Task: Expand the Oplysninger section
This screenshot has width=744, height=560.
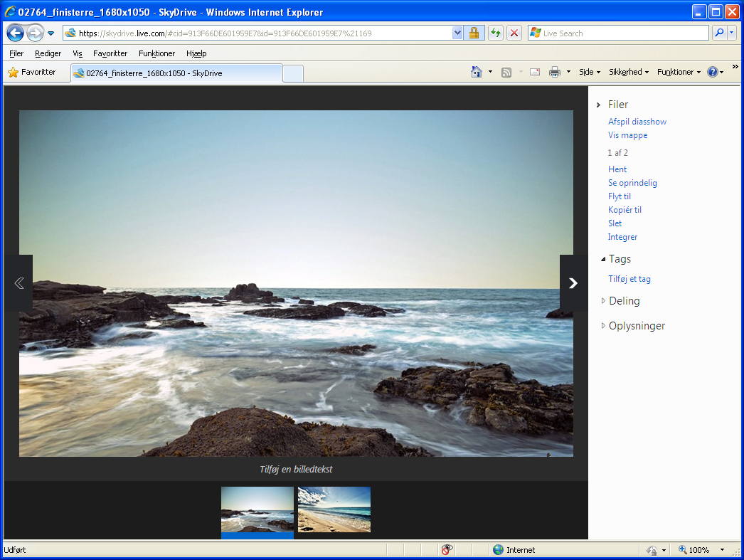Action: pyautogui.click(x=637, y=326)
